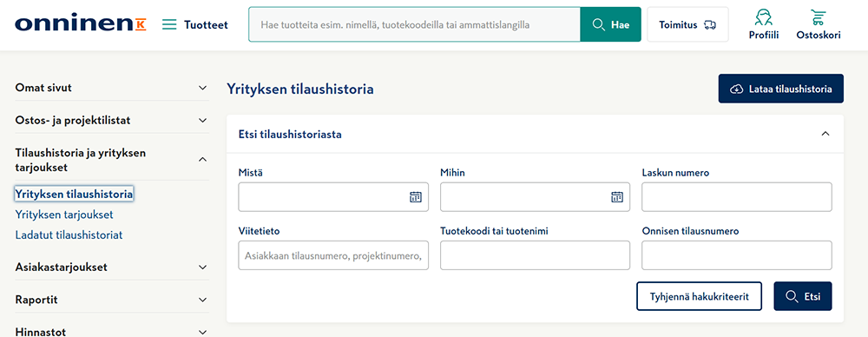Viewport: 868px width, 337px height.
Task: Open the Tuotteet hamburger menu
Action: [x=194, y=24]
